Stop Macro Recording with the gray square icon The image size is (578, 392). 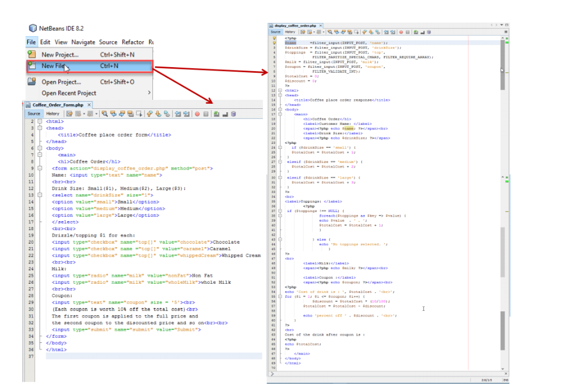click(x=206, y=114)
